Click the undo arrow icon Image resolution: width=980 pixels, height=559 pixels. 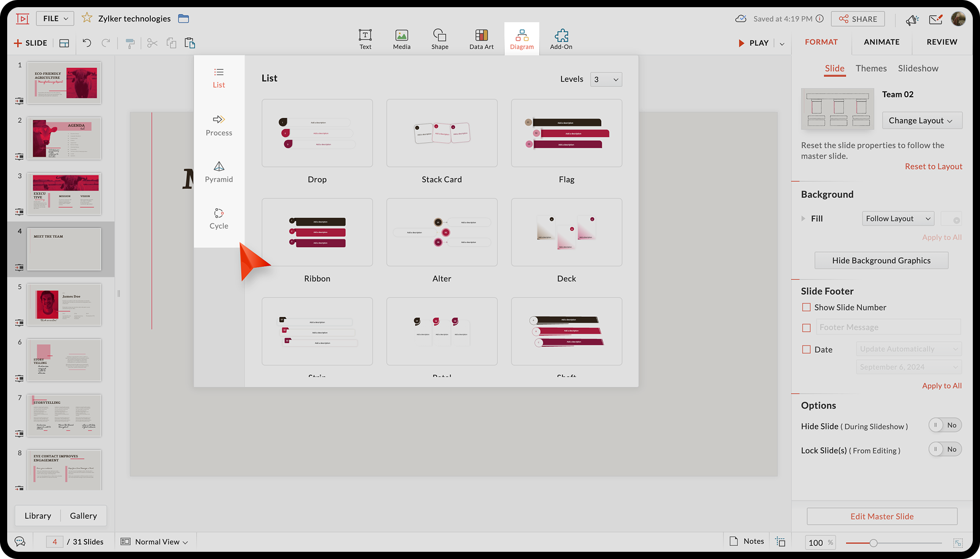tap(87, 43)
